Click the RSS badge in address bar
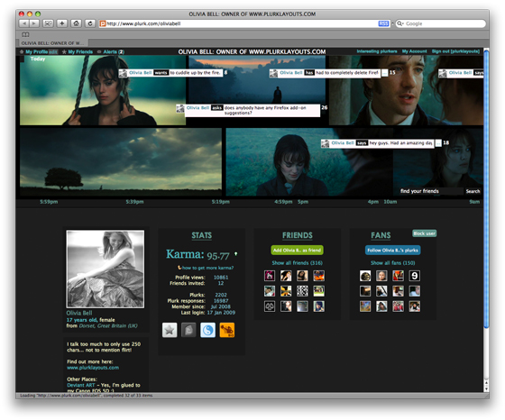The image size is (505, 420). pos(383,23)
